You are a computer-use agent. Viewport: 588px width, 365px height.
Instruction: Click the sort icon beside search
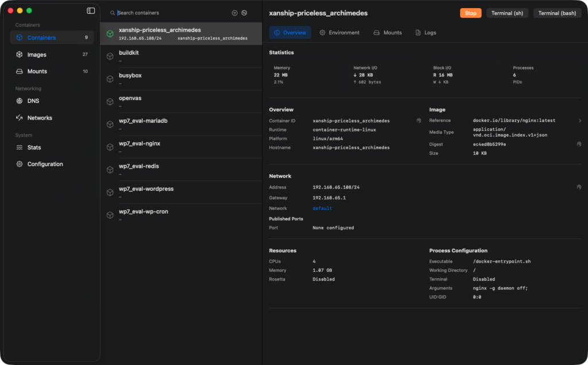[244, 13]
